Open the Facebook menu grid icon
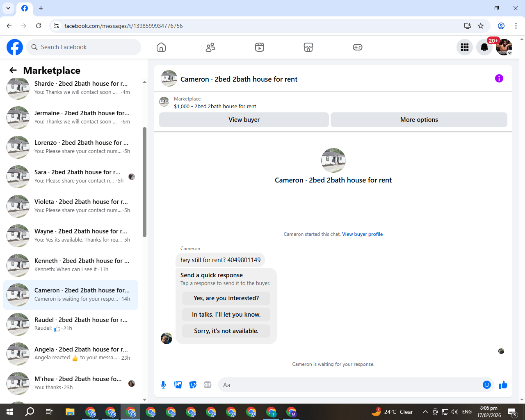Screen dimensions: 525x420 (465, 47)
